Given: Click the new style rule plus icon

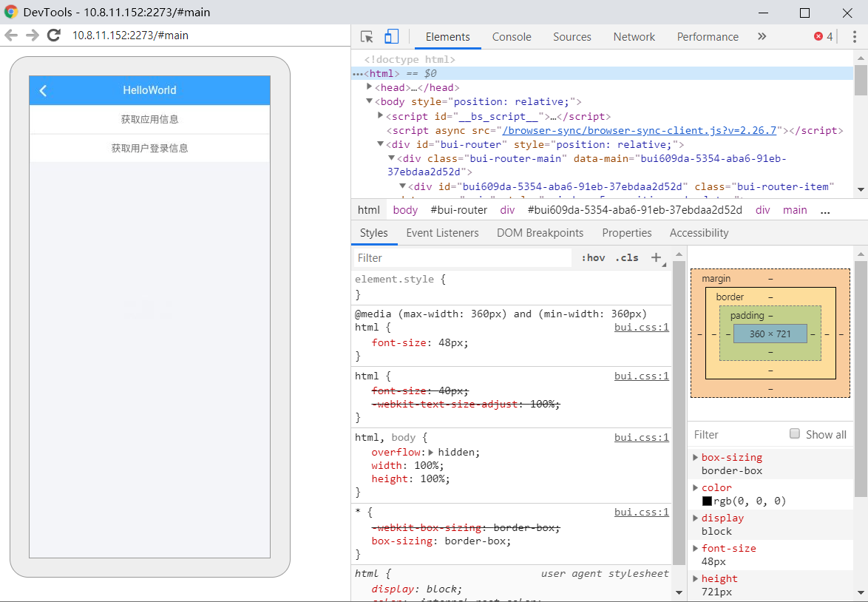Looking at the screenshot, I should coord(656,257).
